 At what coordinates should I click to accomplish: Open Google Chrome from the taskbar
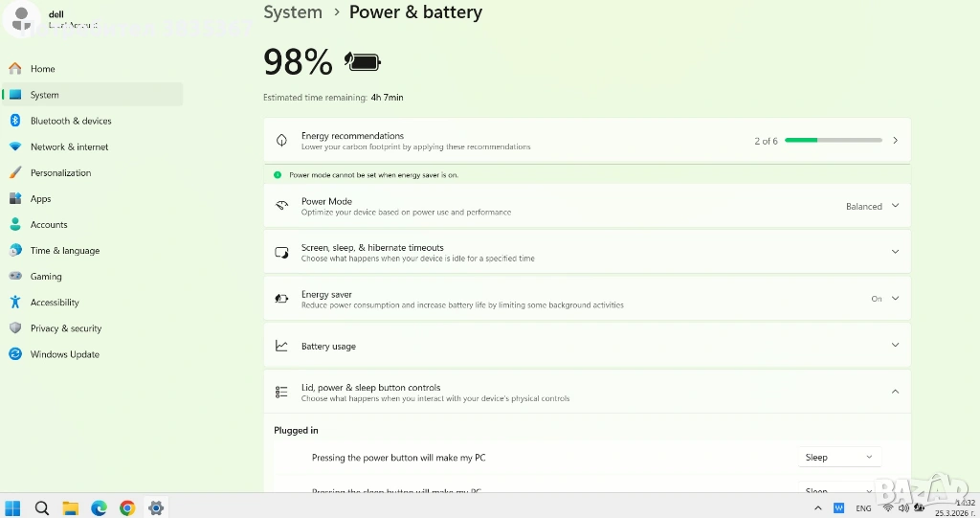(127, 507)
